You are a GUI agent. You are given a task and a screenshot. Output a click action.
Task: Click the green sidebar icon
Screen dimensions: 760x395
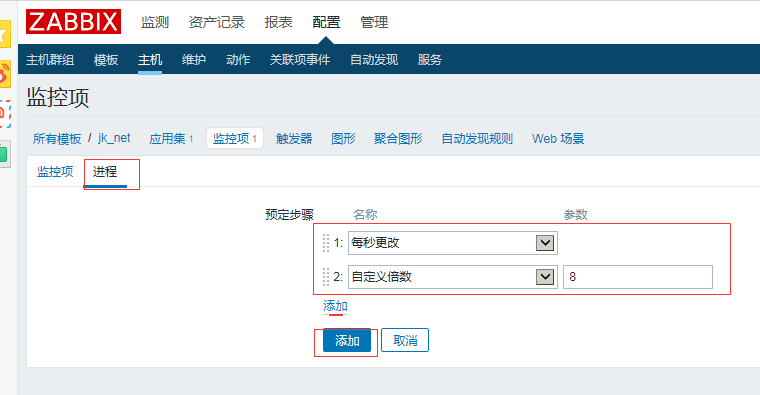click(4, 155)
